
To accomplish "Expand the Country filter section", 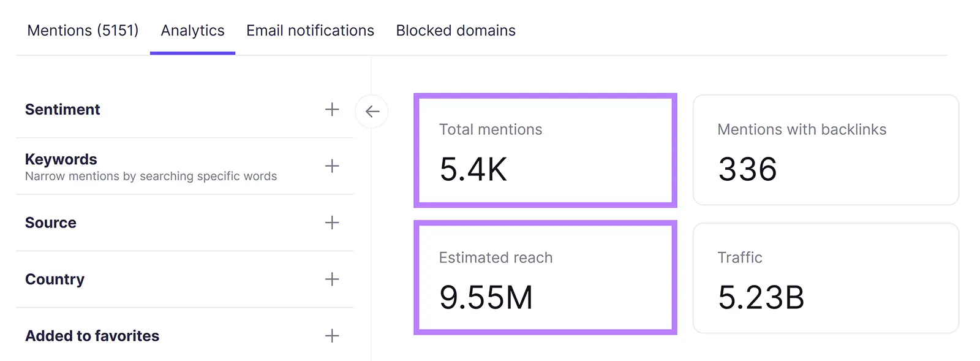I will pos(55,279).
